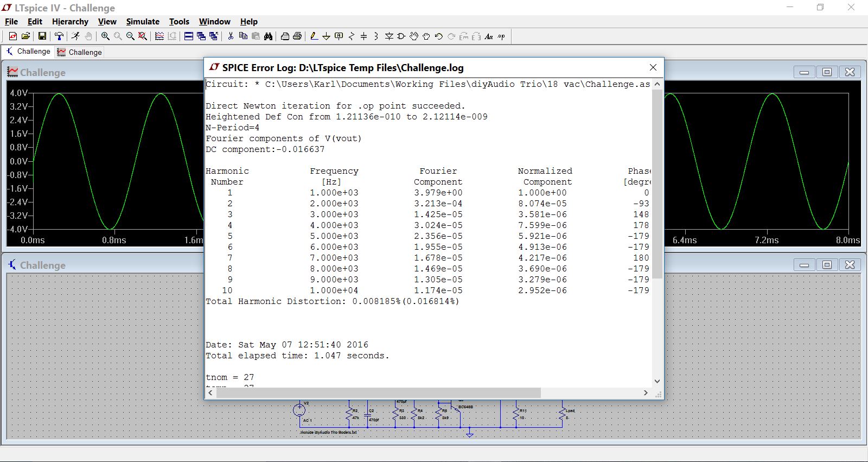The image size is (868, 462).
Task: Click the 8.0ms time axis label
Action: [x=847, y=240]
